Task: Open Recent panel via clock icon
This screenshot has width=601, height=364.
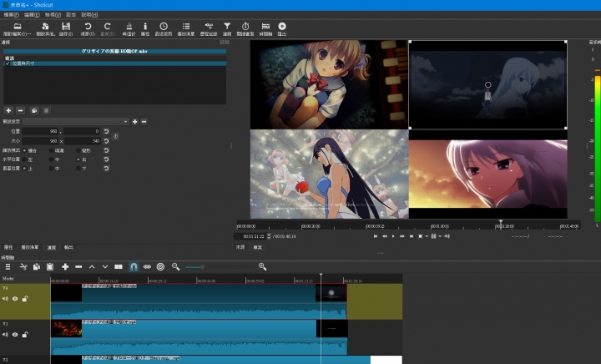Action: [x=164, y=27]
